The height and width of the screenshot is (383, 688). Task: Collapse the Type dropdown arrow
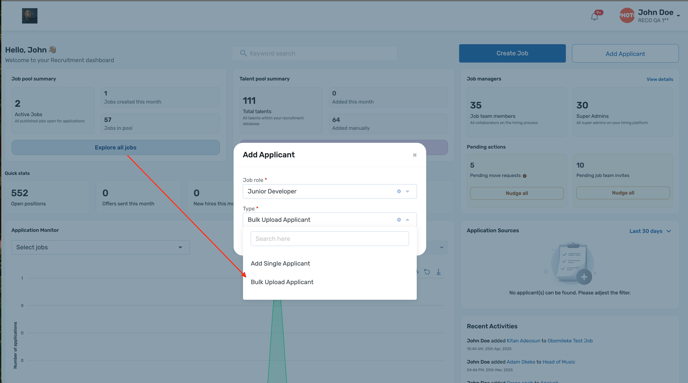pyautogui.click(x=408, y=219)
